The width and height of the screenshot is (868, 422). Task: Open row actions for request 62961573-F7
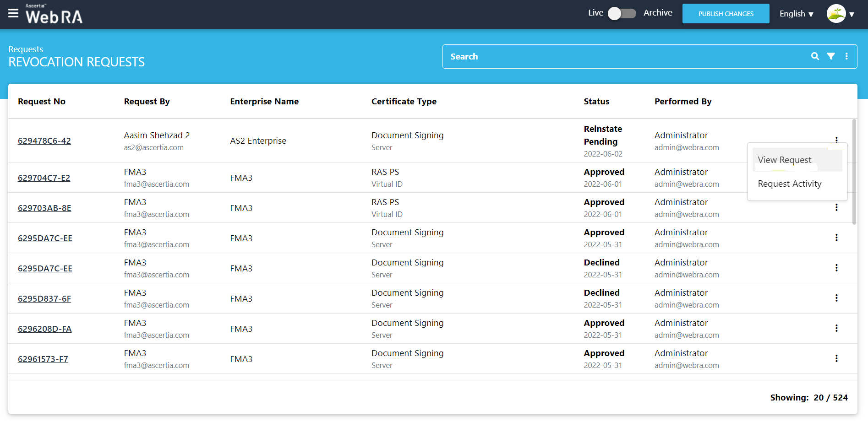point(836,358)
